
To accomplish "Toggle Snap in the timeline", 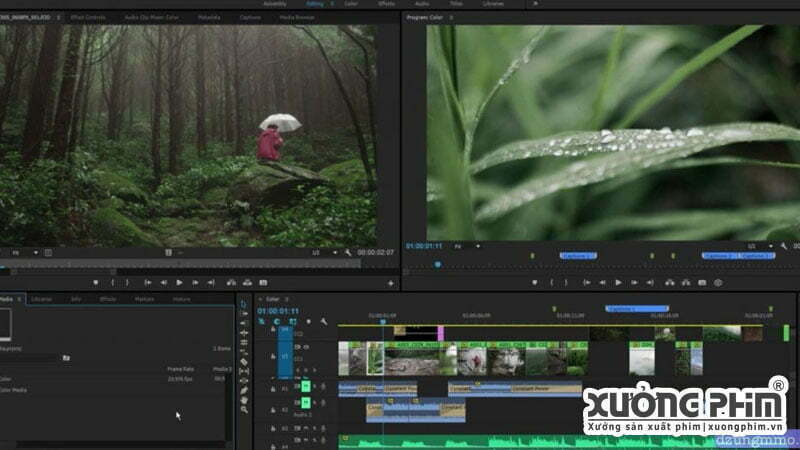I will [x=277, y=321].
